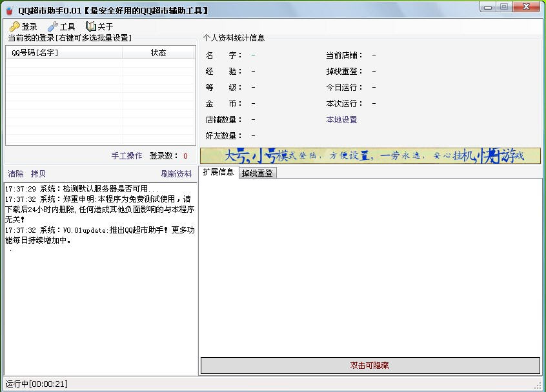Click the book icon for 关于

91,26
